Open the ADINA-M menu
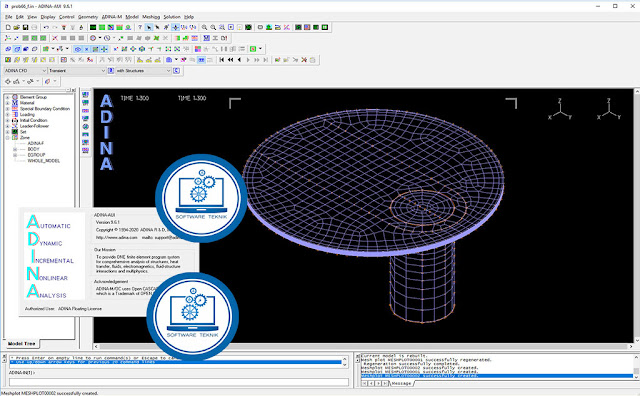 coord(111,17)
